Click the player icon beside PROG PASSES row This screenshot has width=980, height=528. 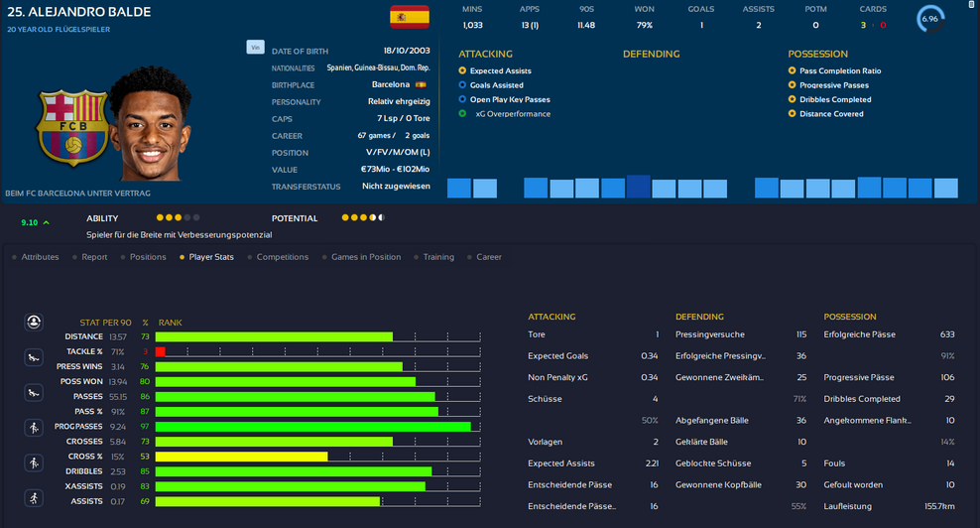coord(35,427)
